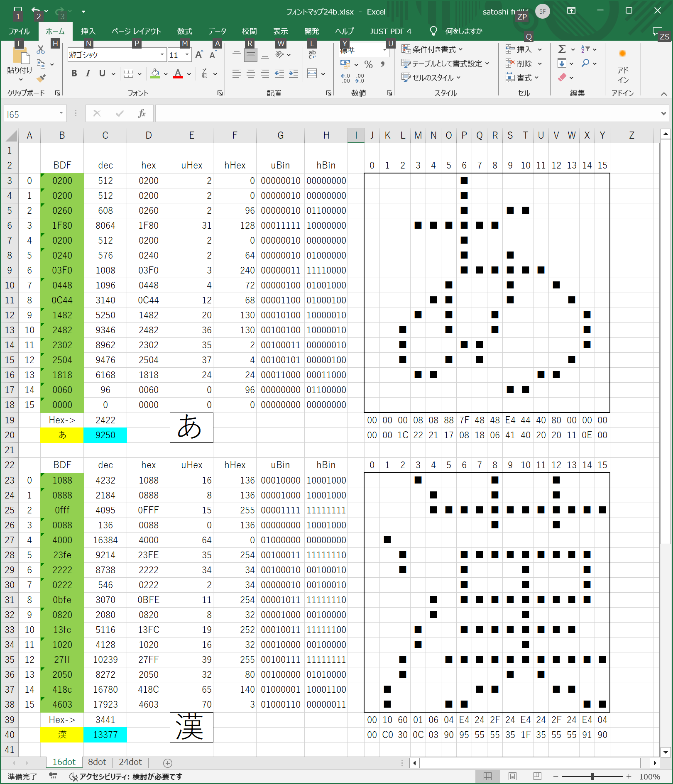
Task: Toggle align text left
Action: click(x=236, y=73)
